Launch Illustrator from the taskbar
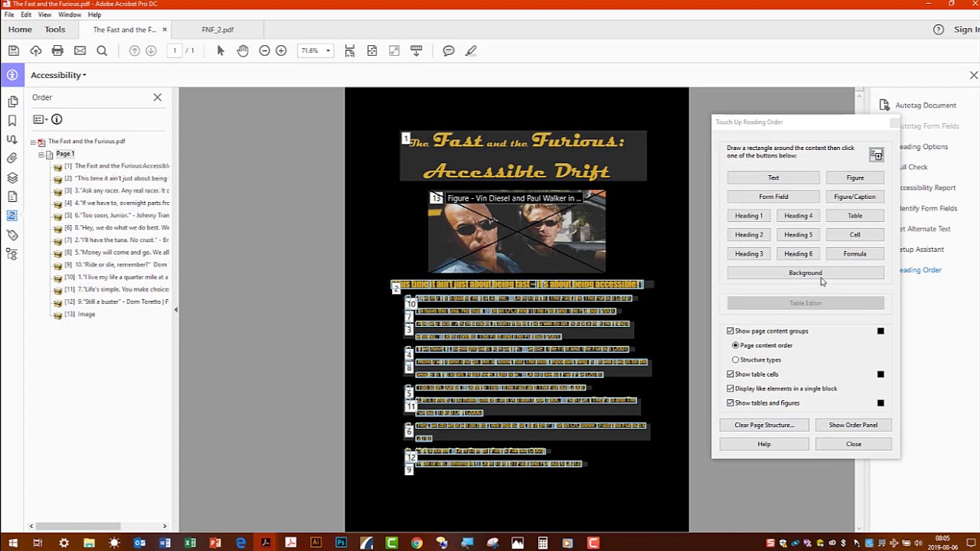 [315, 543]
